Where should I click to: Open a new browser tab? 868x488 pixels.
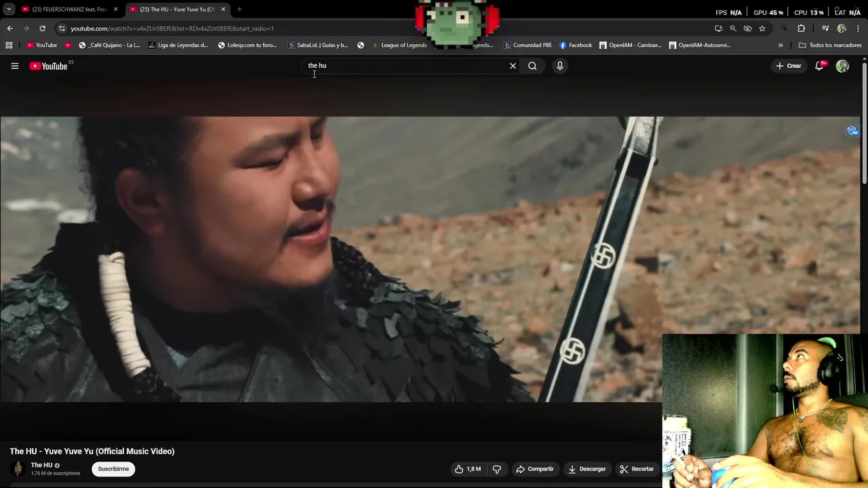(239, 9)
